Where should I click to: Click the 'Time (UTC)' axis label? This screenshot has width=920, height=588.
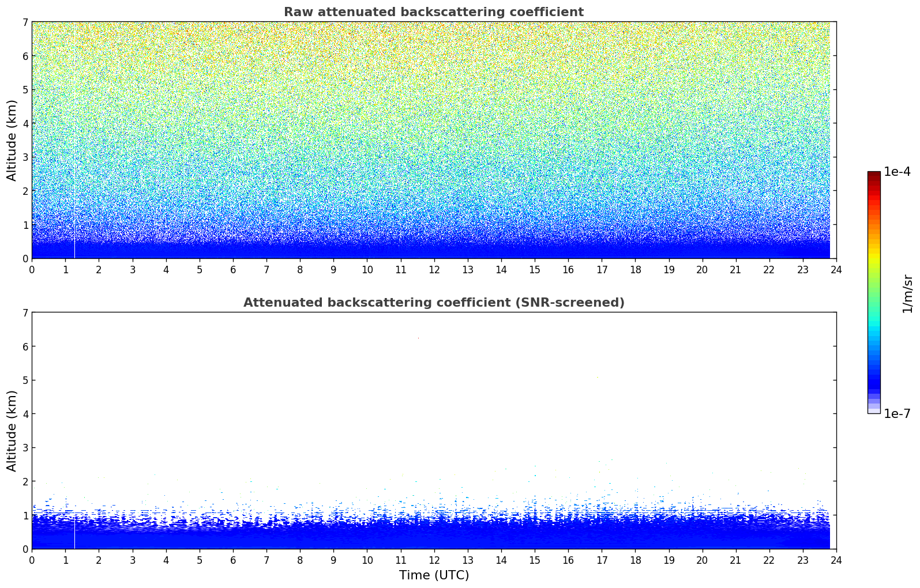[x=434, y=575]
